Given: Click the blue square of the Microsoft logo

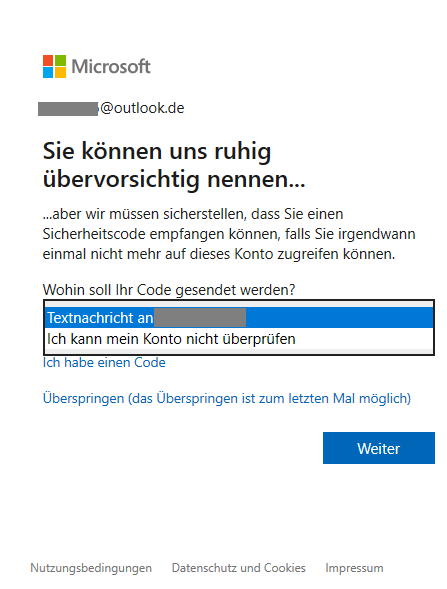Looking at the screenshot, I should 48,73.
